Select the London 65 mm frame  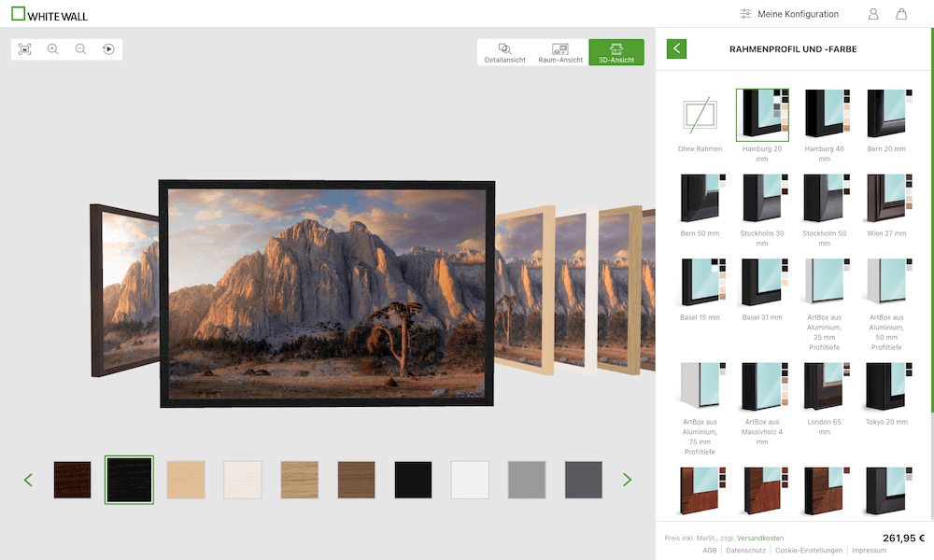[x=825, y=399]
